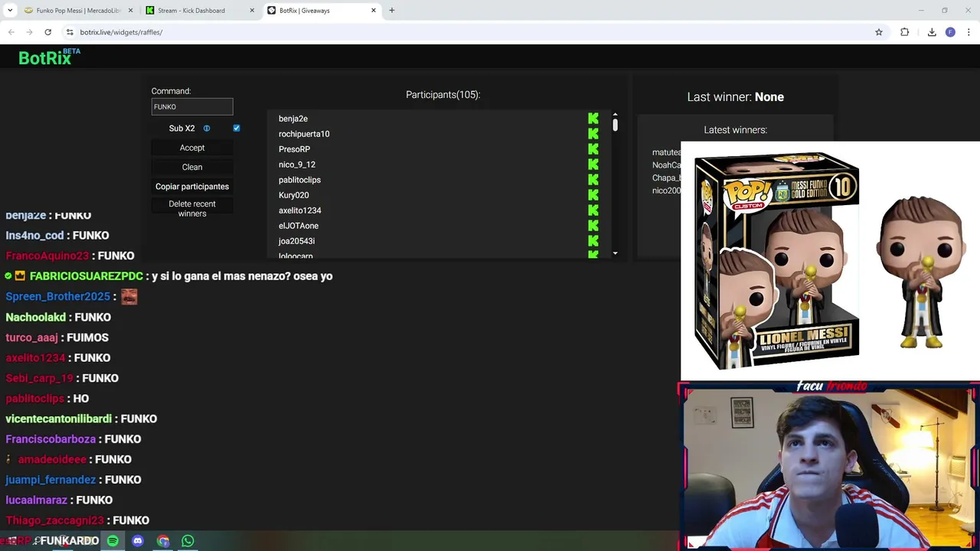Open Discord from the taskbar

[x=138, y=541]
